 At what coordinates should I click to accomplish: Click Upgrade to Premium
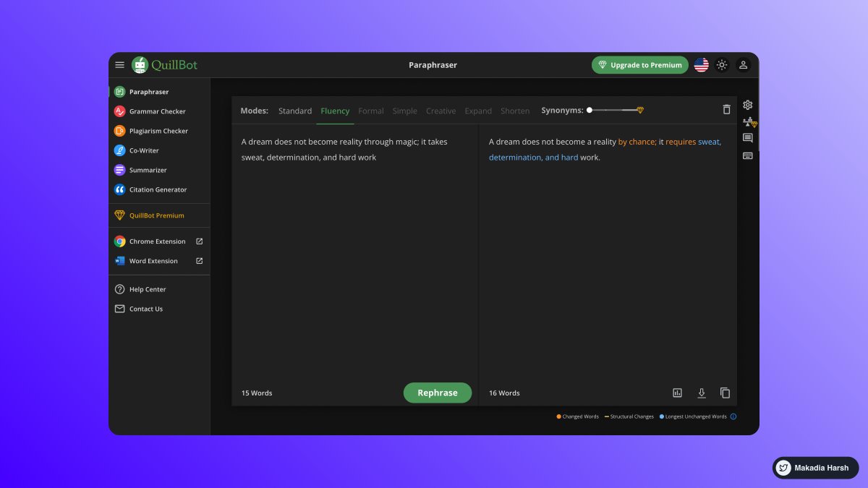click(x=639, y=64)
